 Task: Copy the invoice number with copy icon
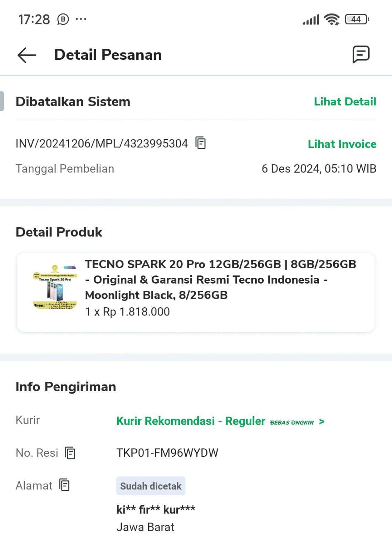pos(200,143)
